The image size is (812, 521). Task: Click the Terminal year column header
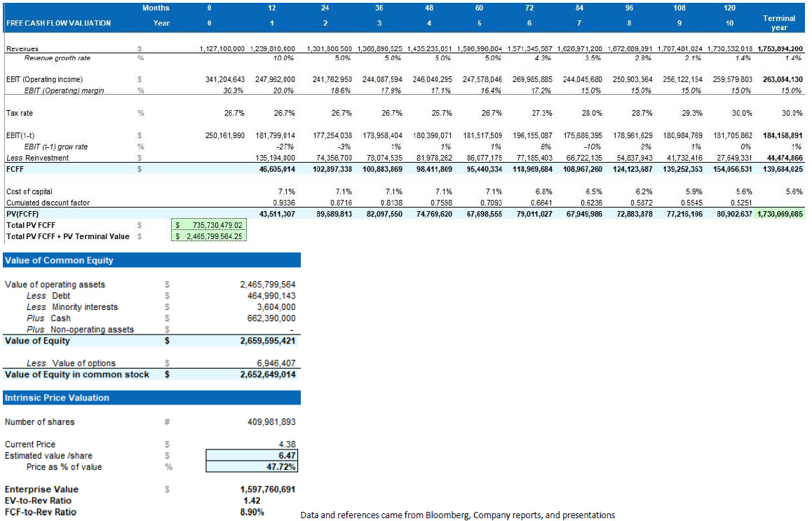(778, 22)
